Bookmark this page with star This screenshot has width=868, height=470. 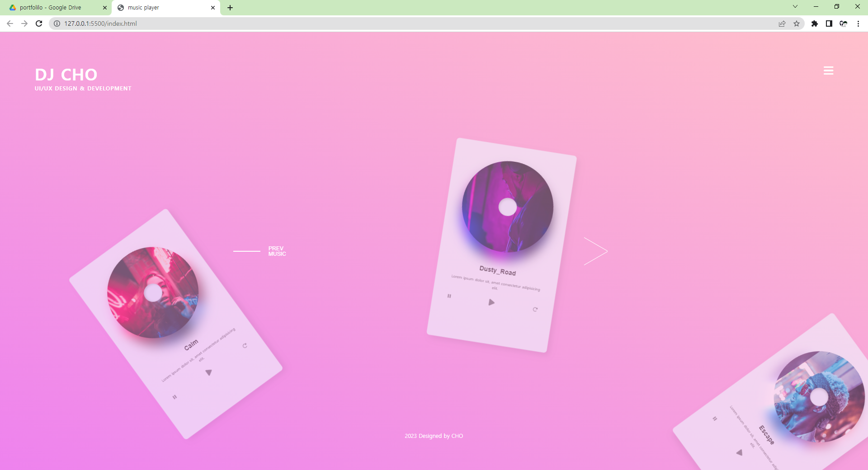[x=797, y=23]
